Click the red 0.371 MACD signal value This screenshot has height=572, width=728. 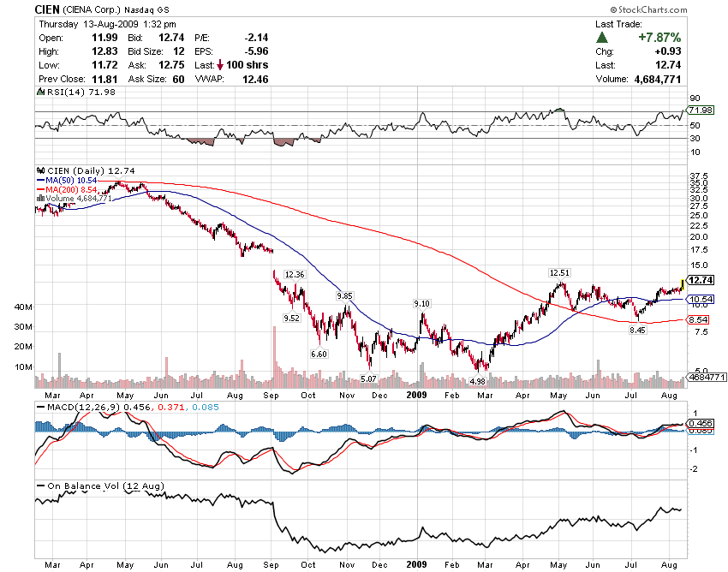tap(171, 408)
